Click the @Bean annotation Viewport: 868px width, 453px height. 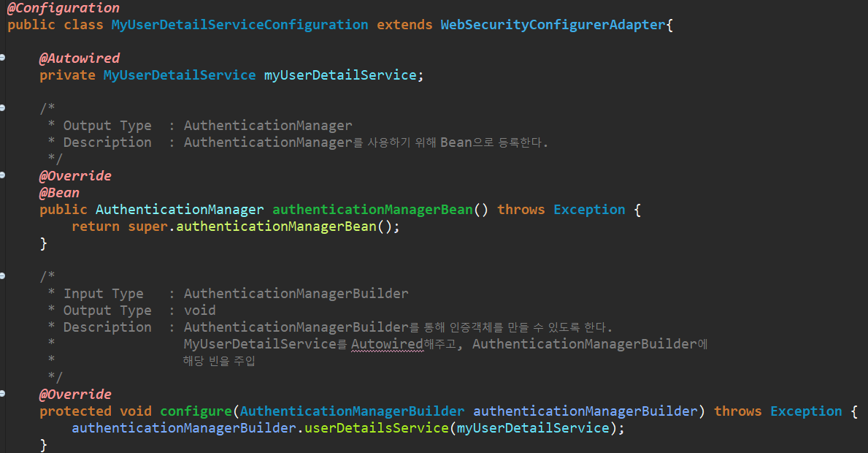59,193
